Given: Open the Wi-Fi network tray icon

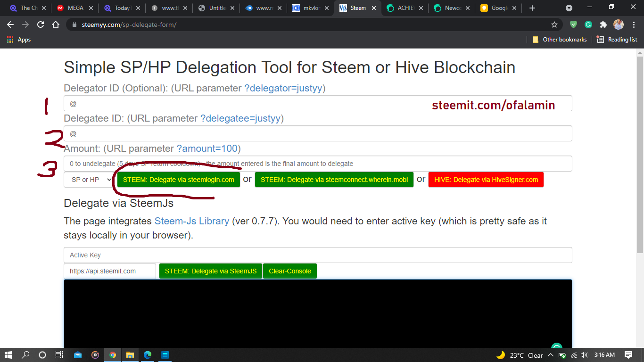Looking at the screenshot, I should [x=574, y=355].
